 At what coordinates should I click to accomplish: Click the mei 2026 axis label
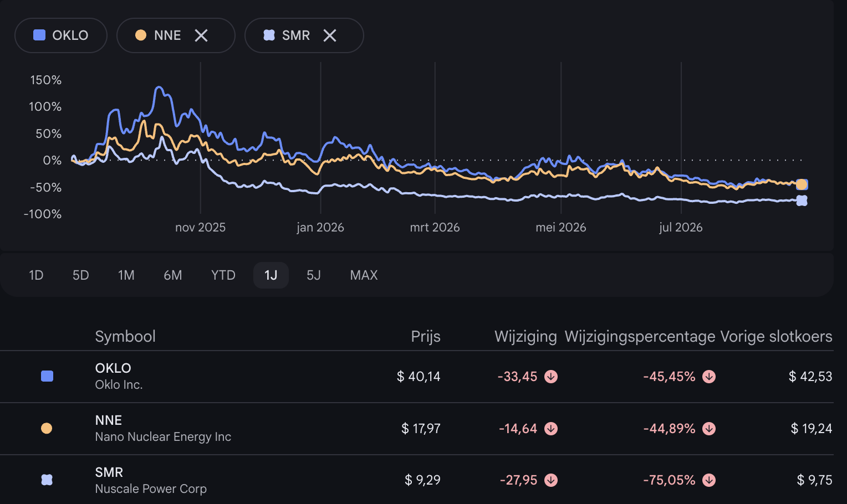561,228
